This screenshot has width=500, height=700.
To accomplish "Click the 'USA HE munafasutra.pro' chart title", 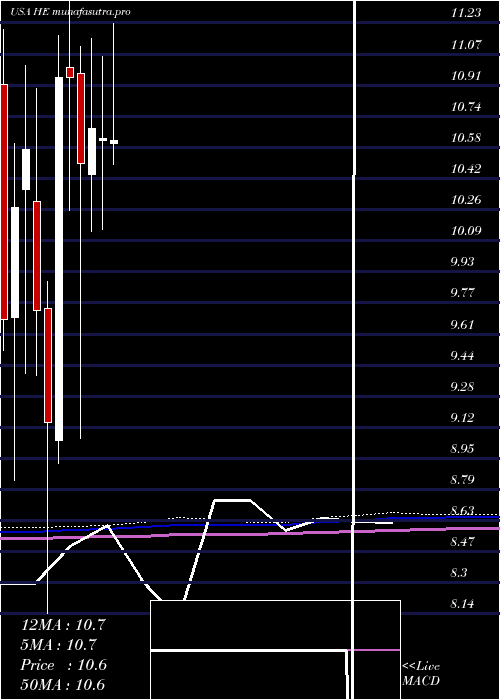I will pyautogui.click(x=71, y=12).
